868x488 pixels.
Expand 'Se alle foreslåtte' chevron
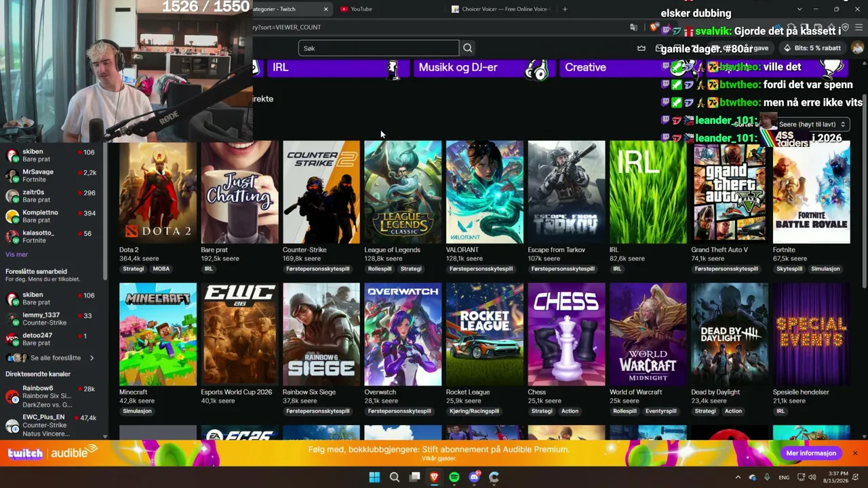(92, 358)
